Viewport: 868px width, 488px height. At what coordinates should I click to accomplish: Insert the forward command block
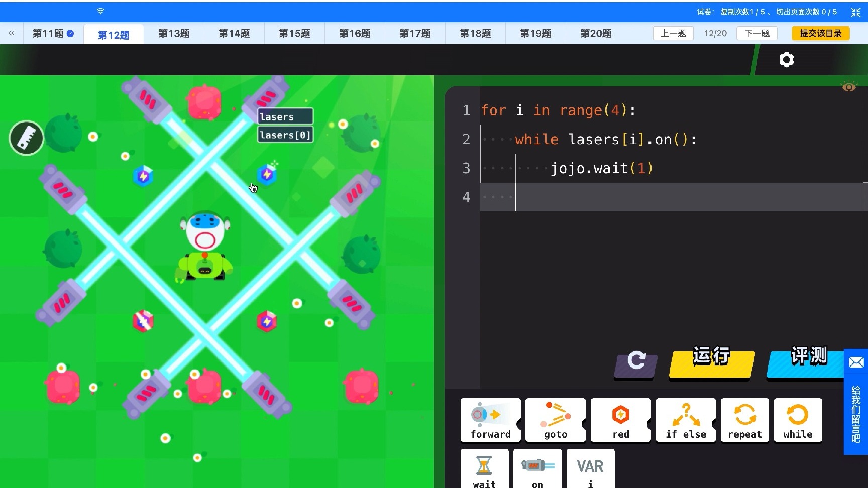[490, 420]
